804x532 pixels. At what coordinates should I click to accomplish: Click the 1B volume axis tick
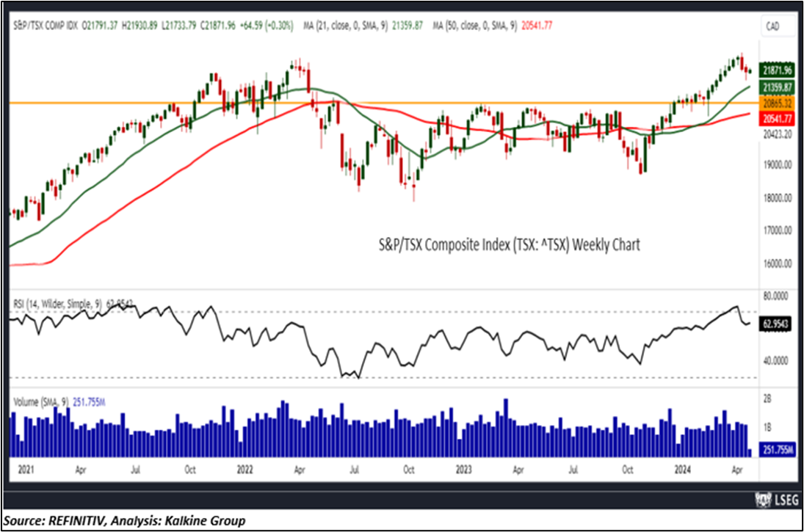pyautogui.click(x=767, y=428)
